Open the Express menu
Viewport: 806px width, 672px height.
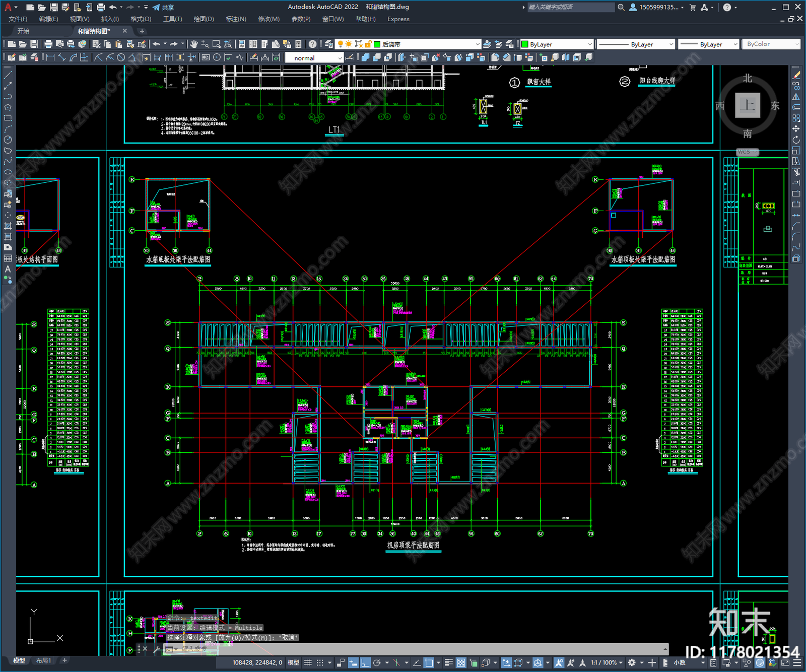398,19
